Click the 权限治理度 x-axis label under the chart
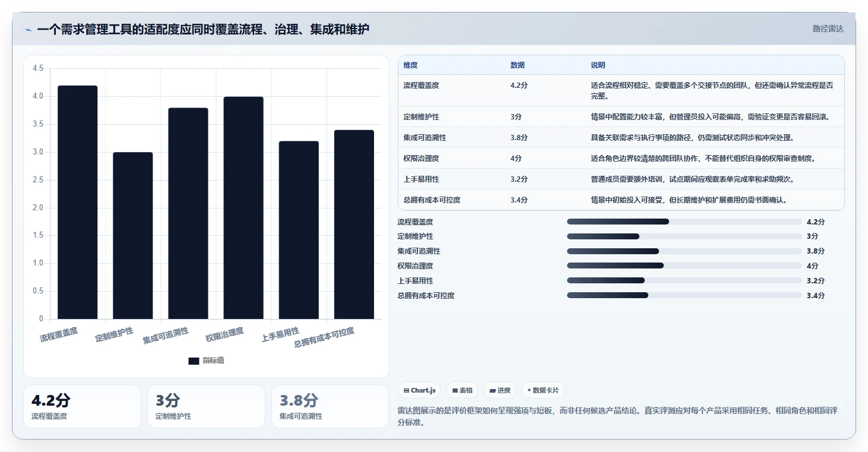This screenshot has height=452, width=868. pyautogui.click(x=224, y=334)
